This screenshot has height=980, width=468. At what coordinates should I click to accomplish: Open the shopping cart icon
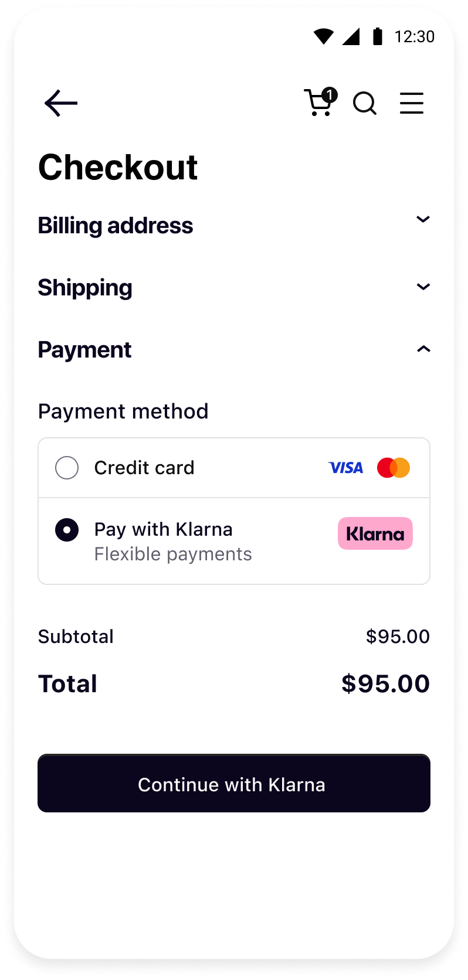[x=320, y=102]
